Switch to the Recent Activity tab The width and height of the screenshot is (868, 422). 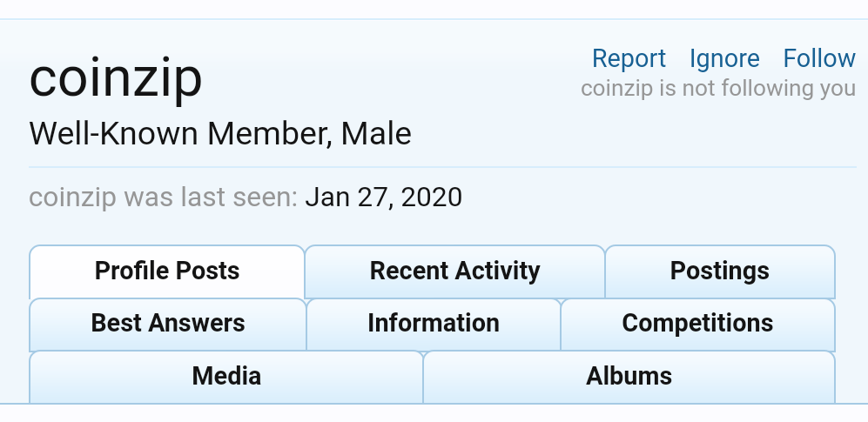pos(454,271)
